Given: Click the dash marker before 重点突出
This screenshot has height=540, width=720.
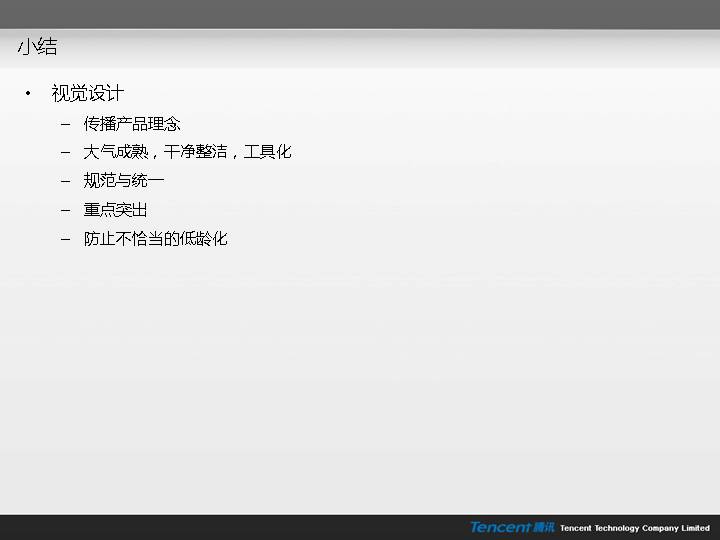Looking at the screenshot, I should [x=65, y=210].
